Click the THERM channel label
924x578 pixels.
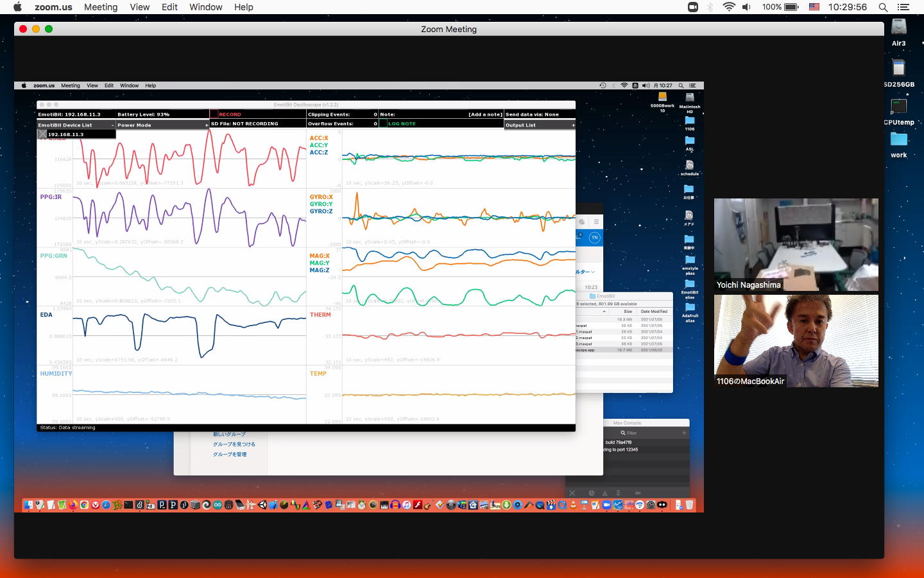(x=320, y=315)
